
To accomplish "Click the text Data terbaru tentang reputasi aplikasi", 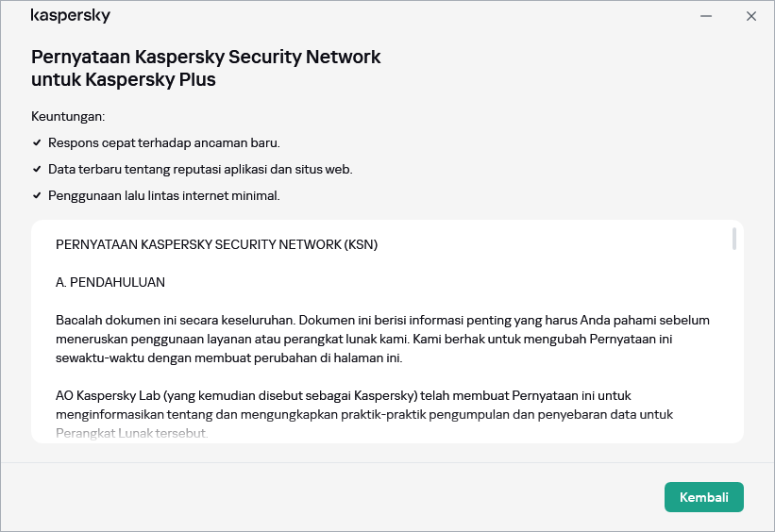I will tap(200, 169).
